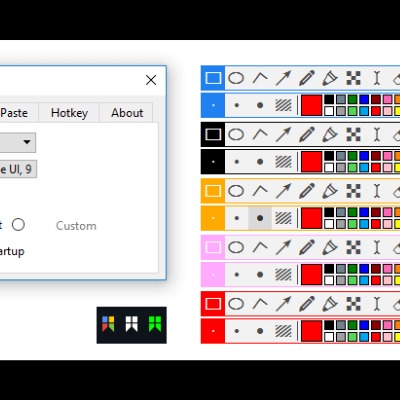Open the font selector showing UI, 9
400x400 pixels.
click(x=18, y=169)
